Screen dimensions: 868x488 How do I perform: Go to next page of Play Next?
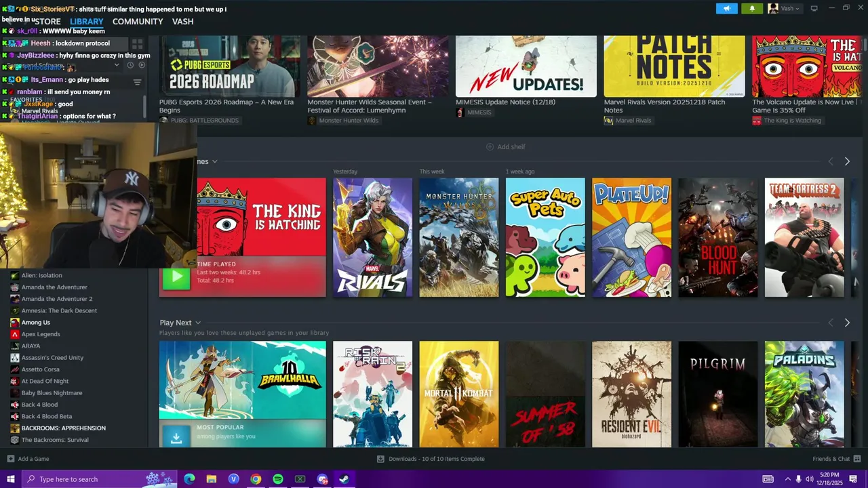point(847,323)
